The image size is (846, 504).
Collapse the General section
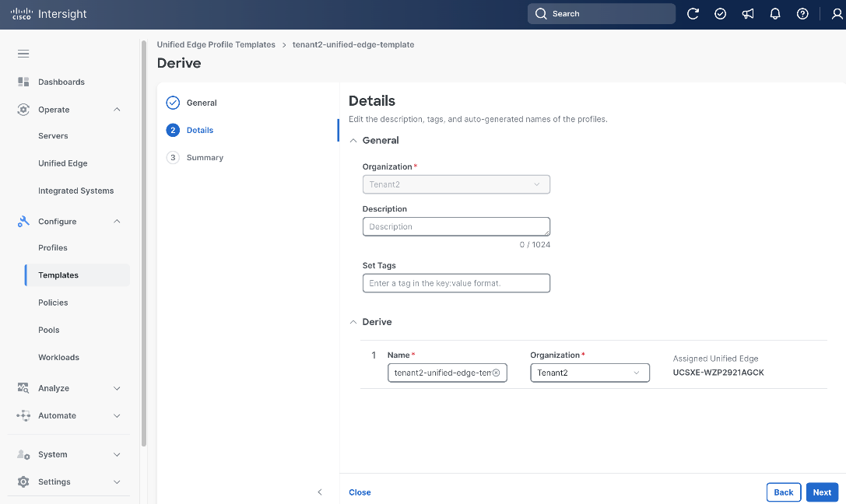pyautogui.click(x=353, y=141)
